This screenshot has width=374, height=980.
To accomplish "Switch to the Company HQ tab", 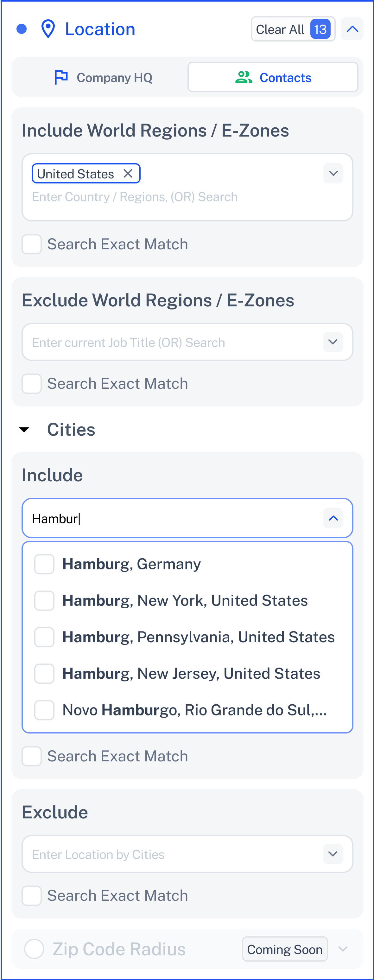I will (x=103, y=77).
